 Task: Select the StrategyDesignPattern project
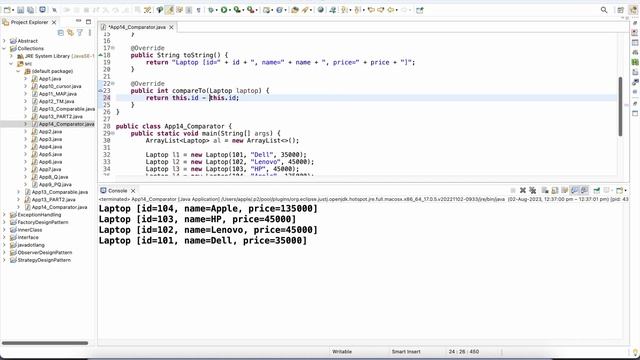click(44, 260)
